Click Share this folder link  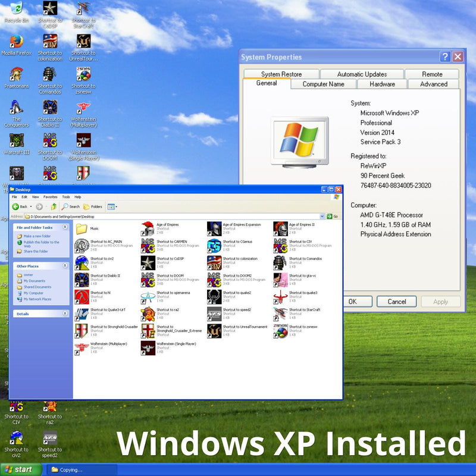tap(36, 251)
